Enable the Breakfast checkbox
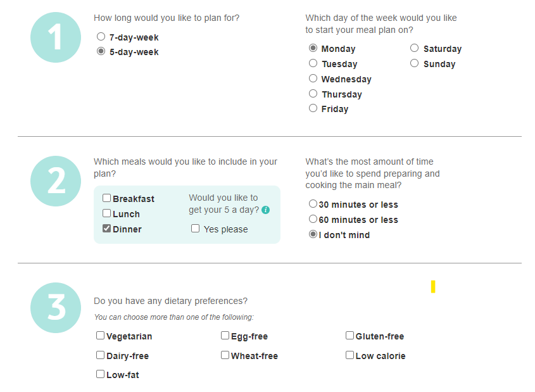 [x=106, y=198]
